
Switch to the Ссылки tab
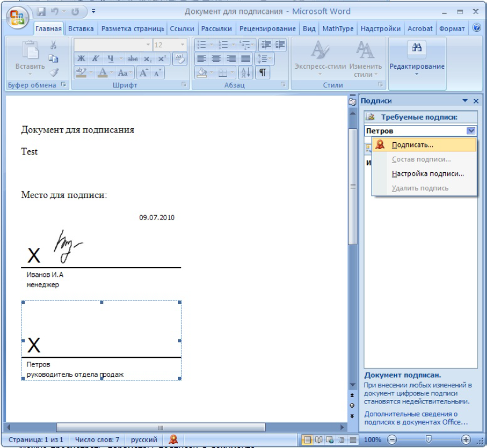[182, 28]
